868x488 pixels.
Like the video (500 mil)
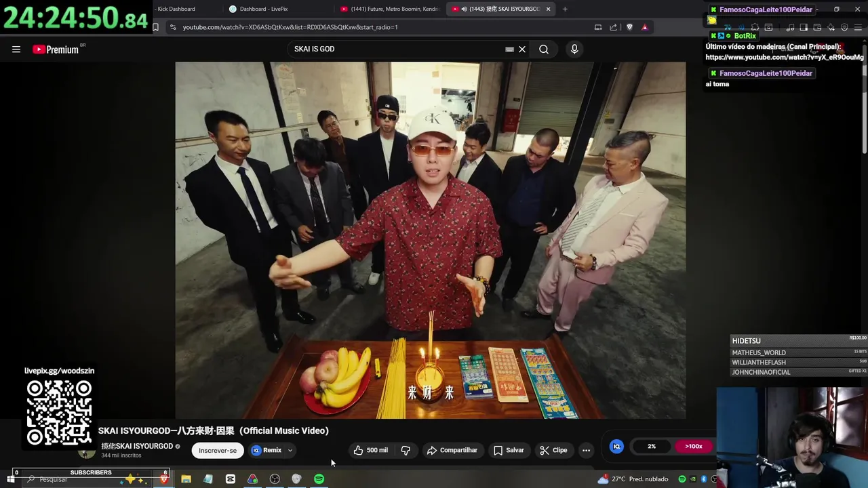point(370,450)
